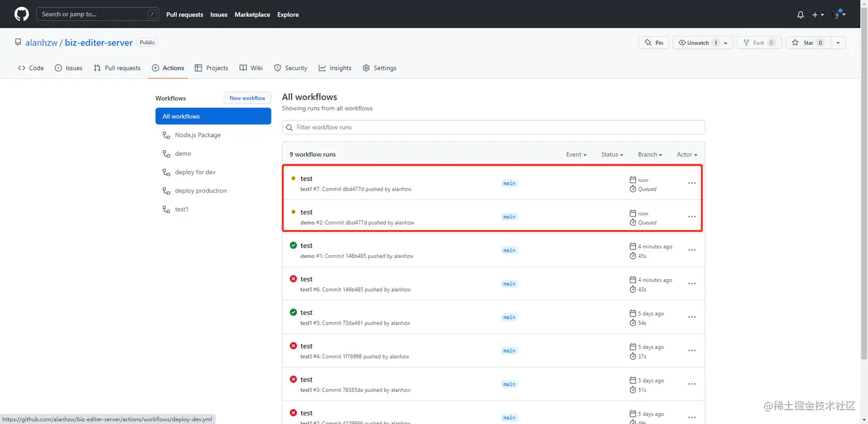
Task: Open the more options menu for demo #1
Action: click(x=692, y=250)
